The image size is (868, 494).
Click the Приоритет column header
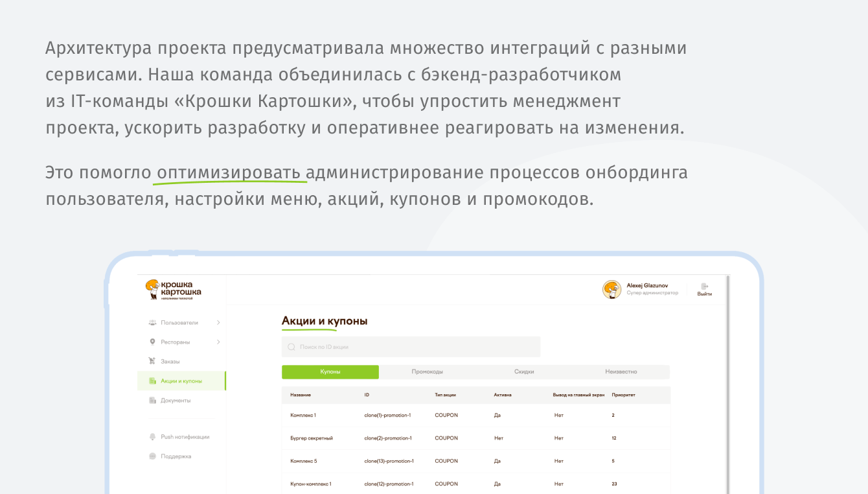click(624, 395)
